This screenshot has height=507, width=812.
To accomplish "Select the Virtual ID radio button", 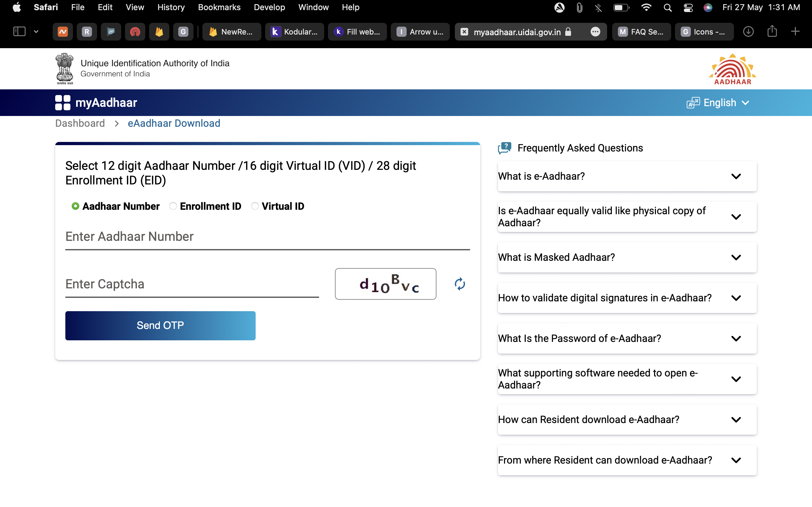I will point(255,206).
